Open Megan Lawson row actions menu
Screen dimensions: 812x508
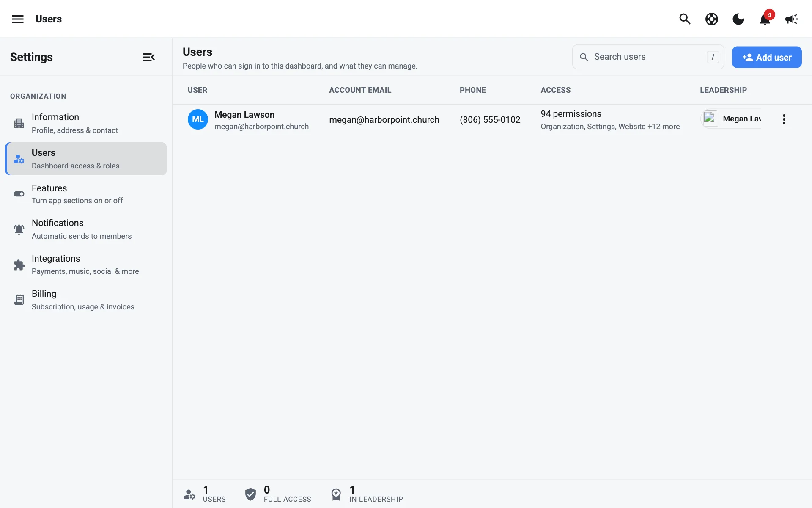click(784, 119)
